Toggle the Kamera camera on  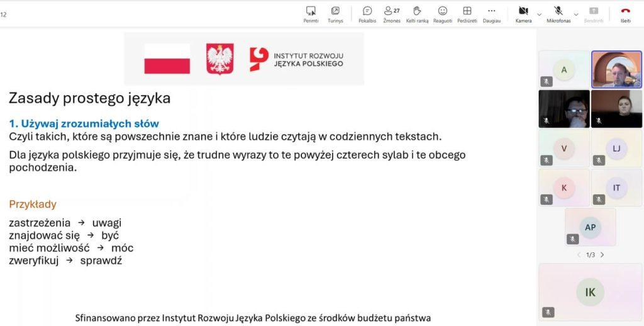tap(523, 11)
